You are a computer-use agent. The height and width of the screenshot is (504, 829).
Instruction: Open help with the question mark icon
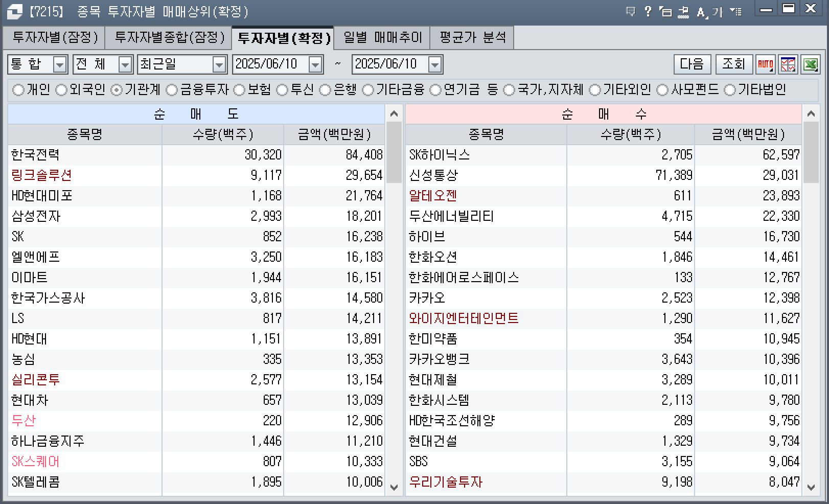pos(648,11)
